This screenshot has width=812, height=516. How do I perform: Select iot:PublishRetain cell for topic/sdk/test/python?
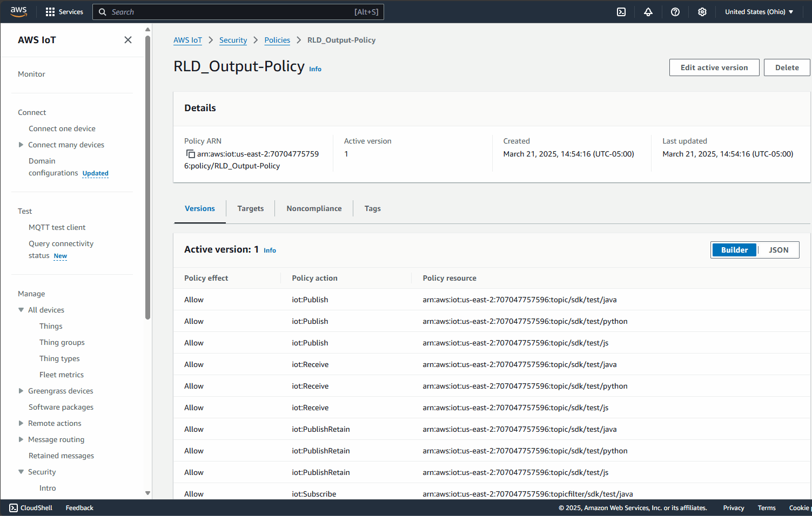(321, 451)
